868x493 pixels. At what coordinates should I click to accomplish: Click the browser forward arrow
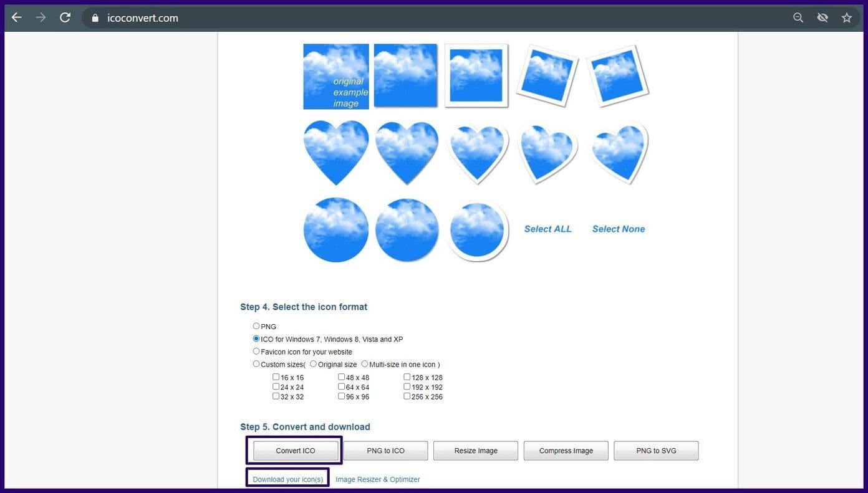click(41, 17)
